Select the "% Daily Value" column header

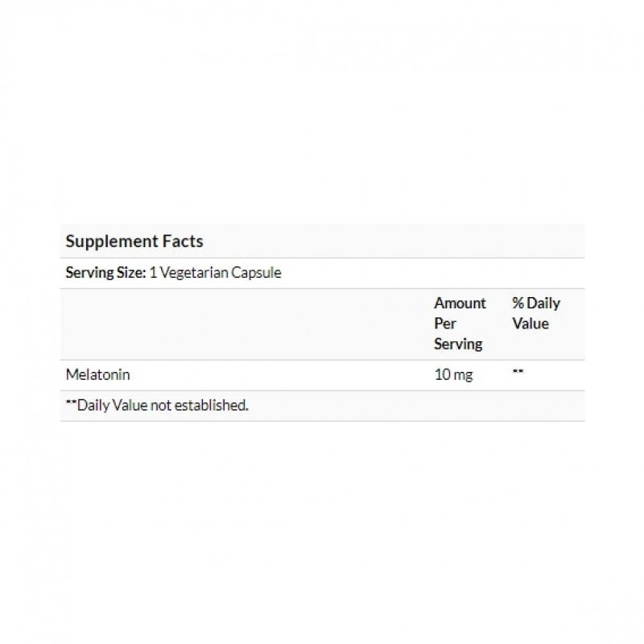point(535,313)
